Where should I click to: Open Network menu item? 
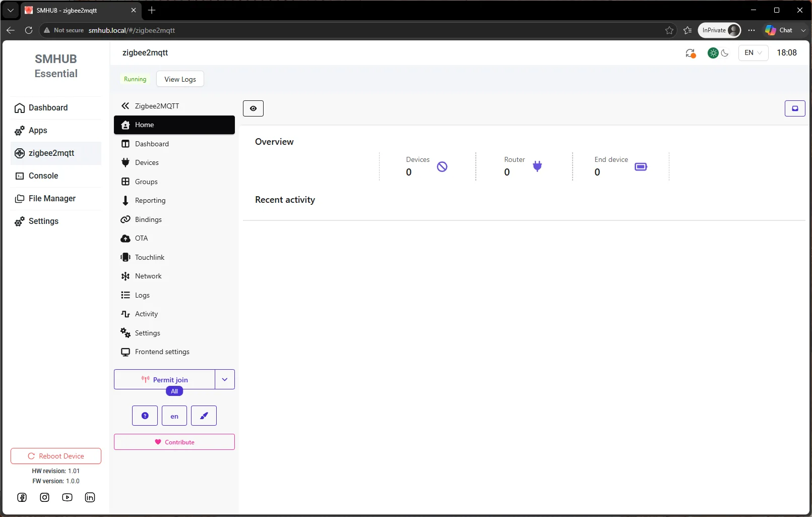(x=174, y=276)
